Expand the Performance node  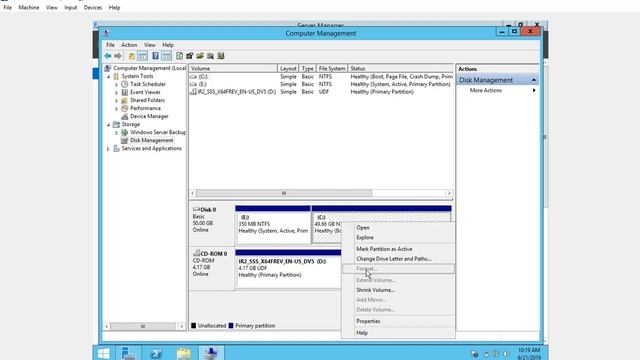(x=117, y=109)
